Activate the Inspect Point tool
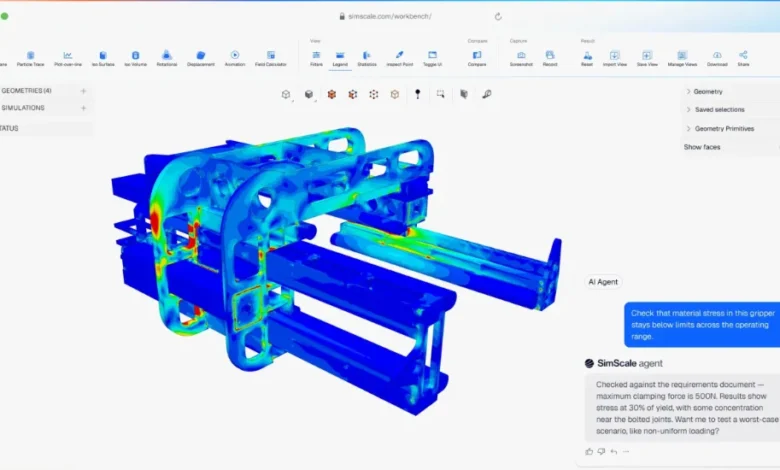Screen dimensions: 780x470 pos(399,58)
